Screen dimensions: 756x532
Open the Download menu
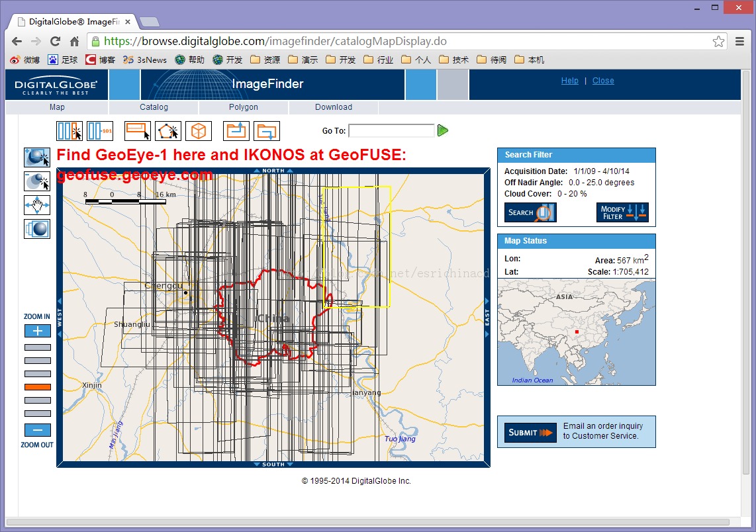point(334,107)
